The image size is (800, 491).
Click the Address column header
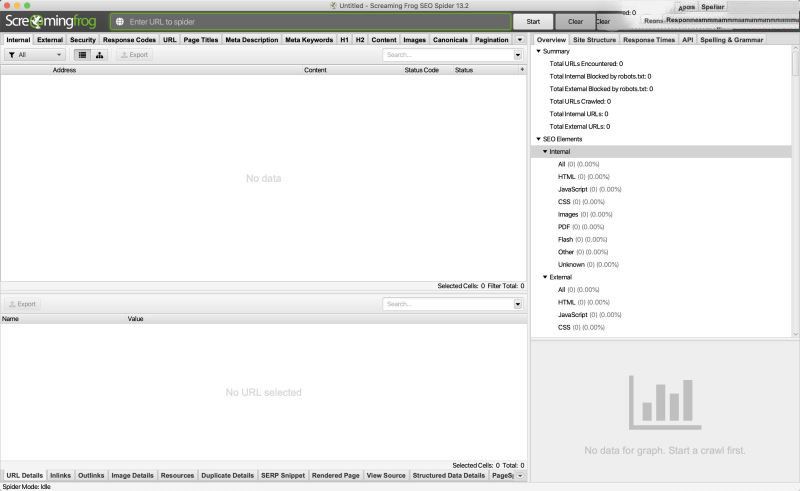[64, 70]
